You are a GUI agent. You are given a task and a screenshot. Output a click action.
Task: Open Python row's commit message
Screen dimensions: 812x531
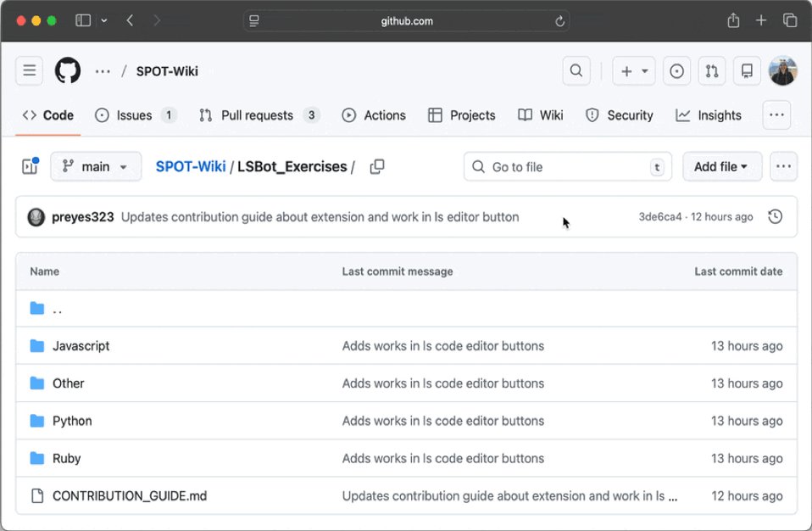coord(442,421)
